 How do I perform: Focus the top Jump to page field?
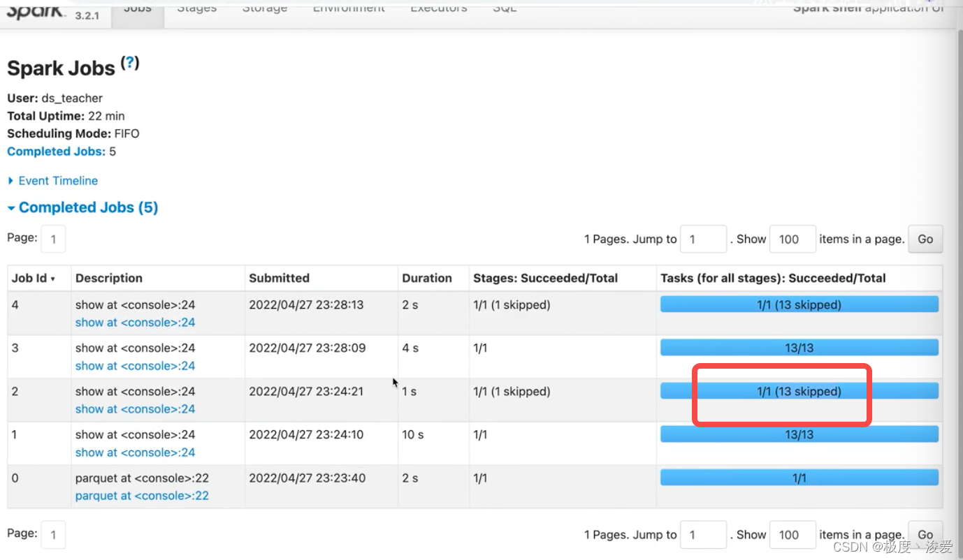703,239
